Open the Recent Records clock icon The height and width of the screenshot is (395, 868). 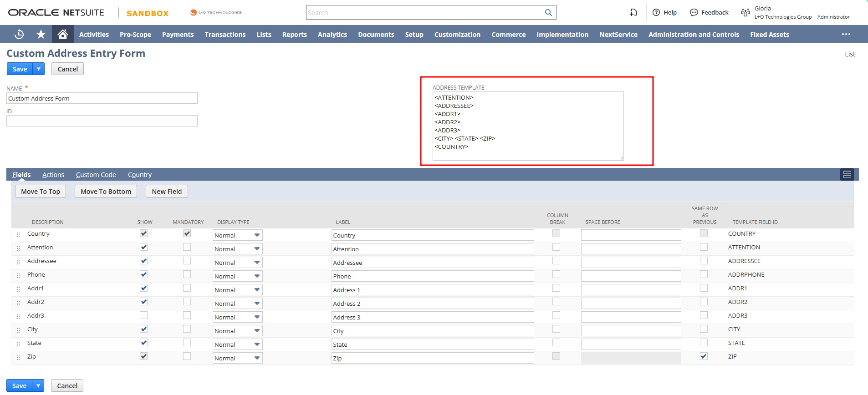pos(19,34)
